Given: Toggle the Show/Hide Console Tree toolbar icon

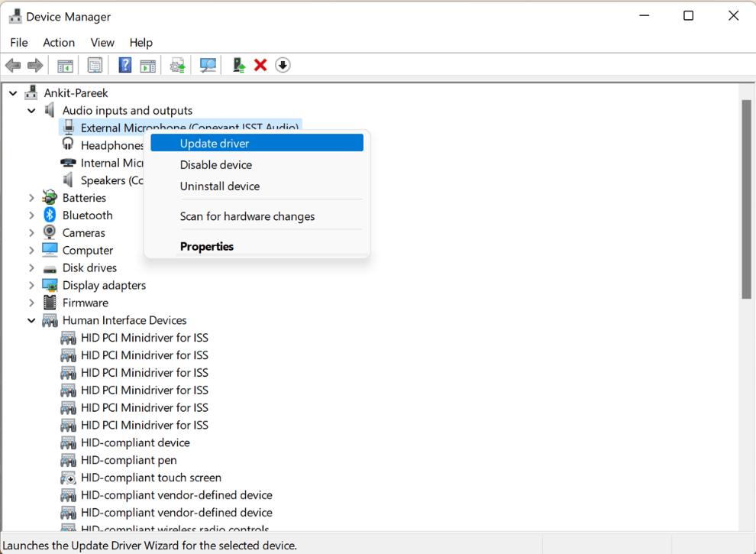Looking at the screenshot, I should (65, 65).
